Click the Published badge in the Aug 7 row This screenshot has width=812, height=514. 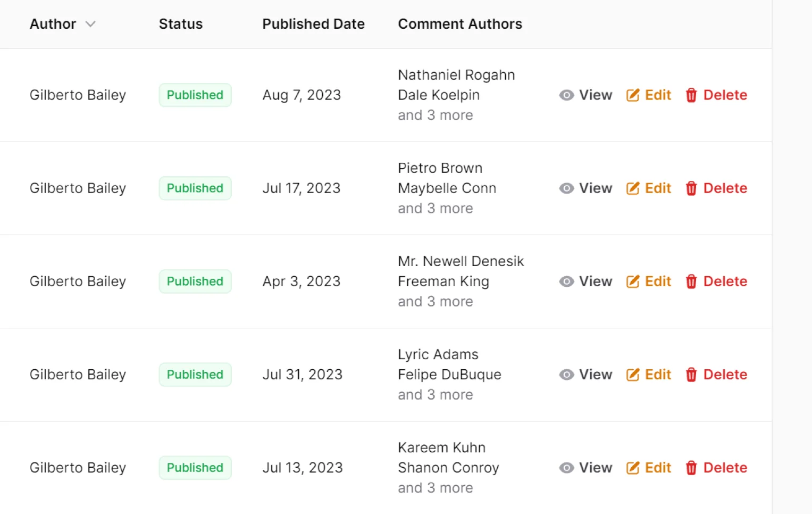pos(195,95)
